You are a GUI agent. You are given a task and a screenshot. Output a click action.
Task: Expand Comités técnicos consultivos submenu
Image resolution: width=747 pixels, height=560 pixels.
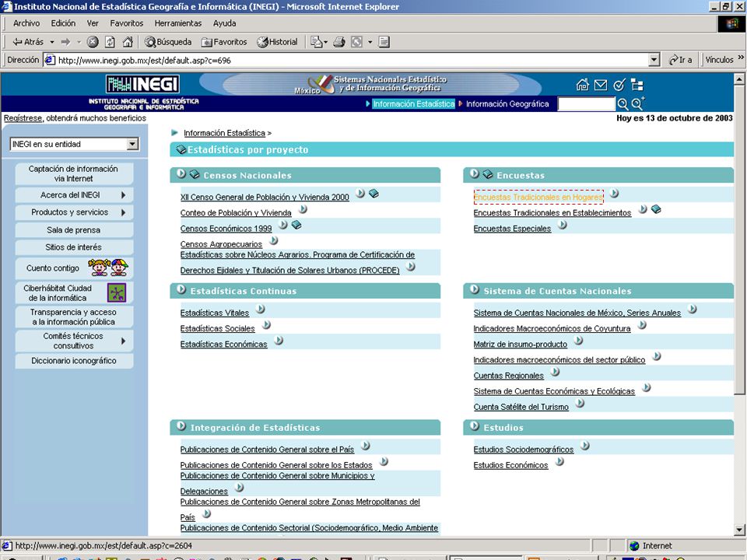pos(124,341)
